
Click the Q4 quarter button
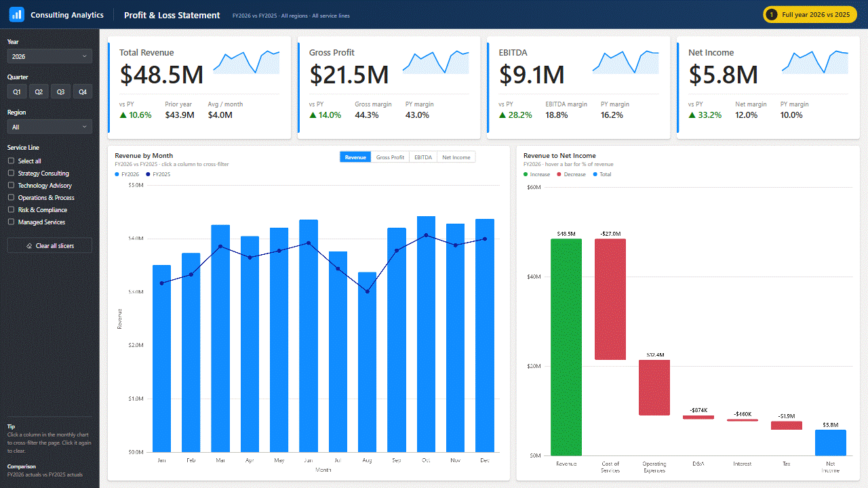[x=83, y=91]
